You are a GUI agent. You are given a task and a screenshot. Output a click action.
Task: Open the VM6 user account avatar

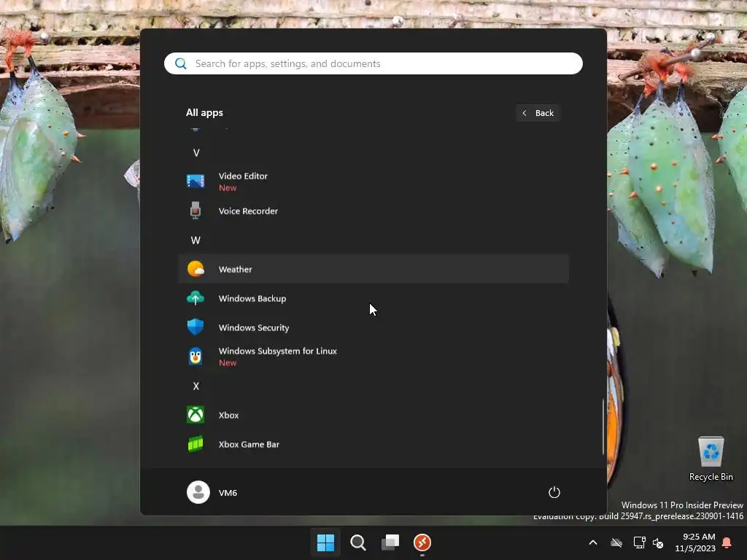[198, 492]
